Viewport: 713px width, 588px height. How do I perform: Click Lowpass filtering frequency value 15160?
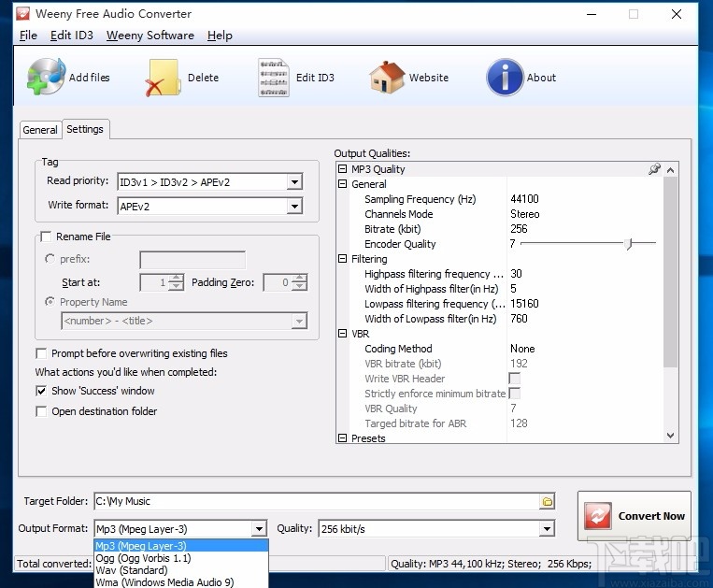[x=524, y=304]
